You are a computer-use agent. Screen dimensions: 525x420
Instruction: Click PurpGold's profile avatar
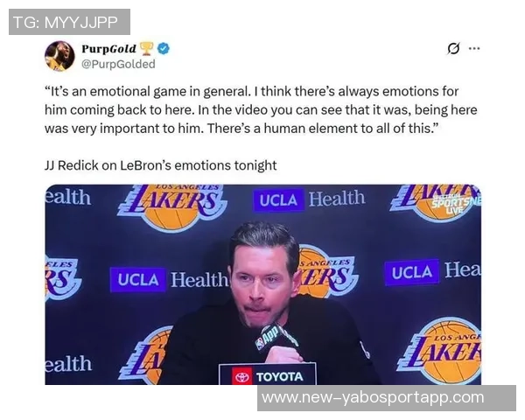coord(60,56)
